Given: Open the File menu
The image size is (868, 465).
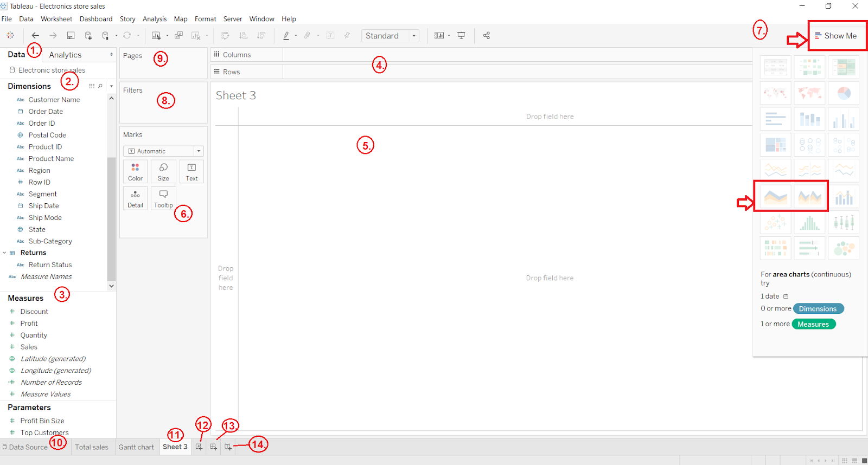Looking at the screenshot, I should tap(7, 19).
